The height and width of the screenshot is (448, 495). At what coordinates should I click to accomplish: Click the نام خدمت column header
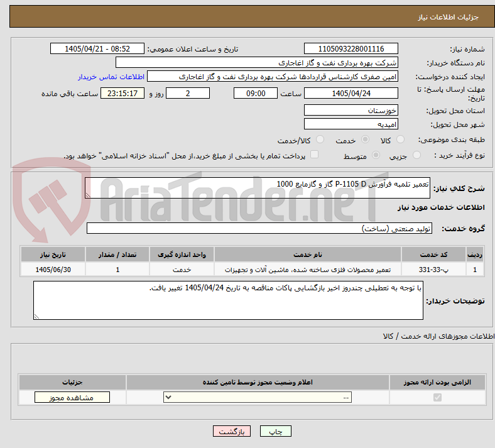(x=308, y=254)
